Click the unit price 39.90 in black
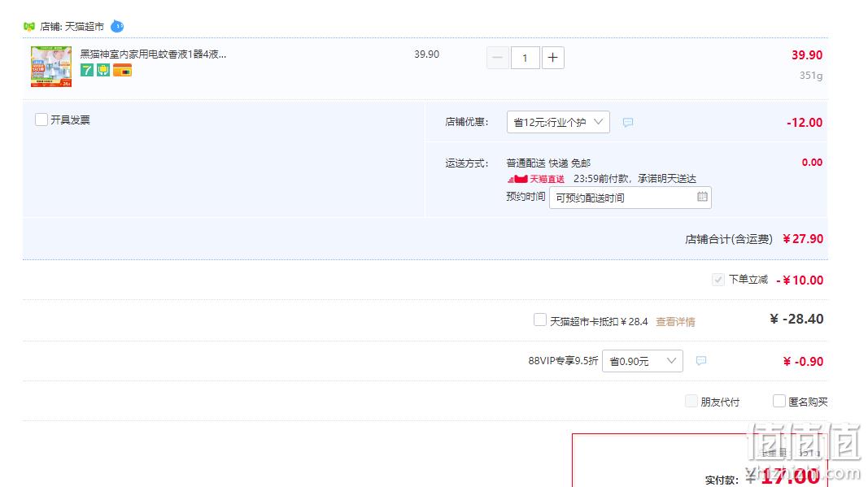 click(427, 54)
